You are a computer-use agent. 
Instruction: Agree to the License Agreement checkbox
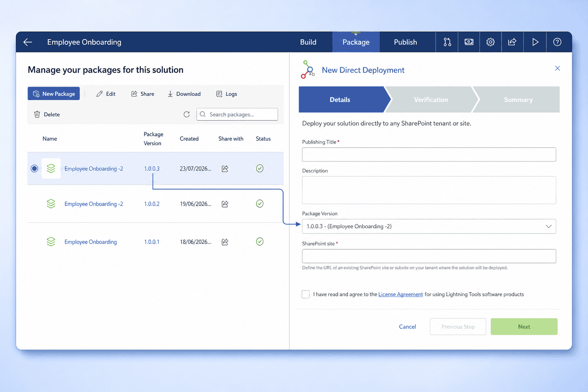pos(305,294)
